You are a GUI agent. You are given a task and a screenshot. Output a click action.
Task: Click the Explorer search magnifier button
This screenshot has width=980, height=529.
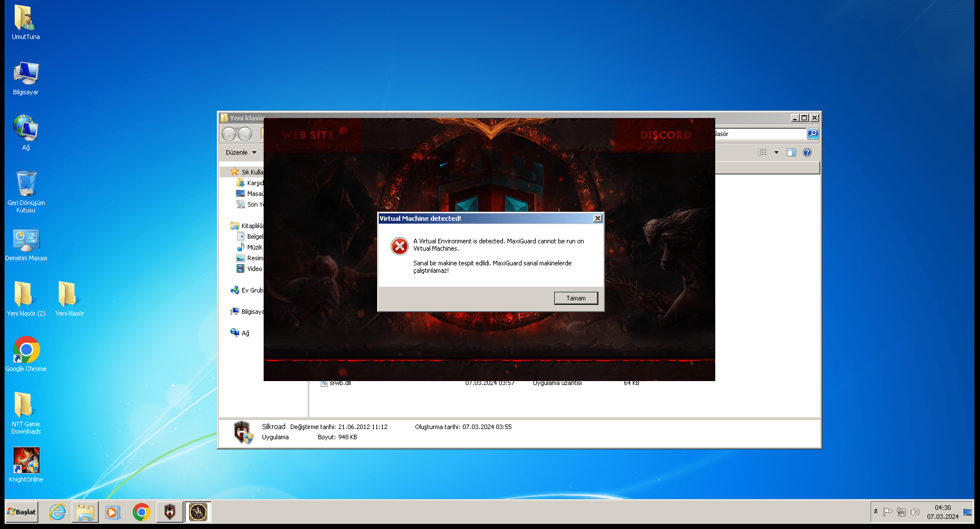(x=813, y=134)
